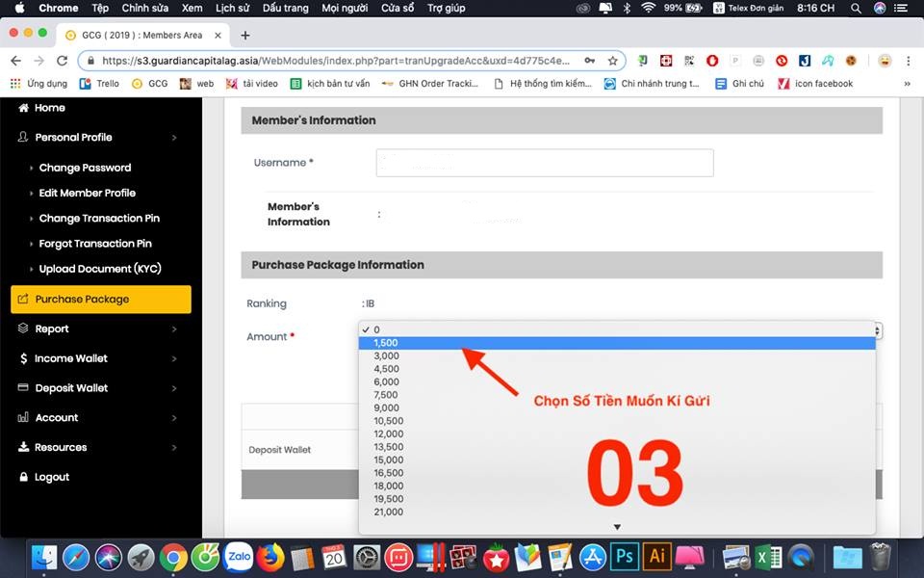Click the Home icon in sidebar
The height and width of the screenshot is (578, 924).
point(24,108)
